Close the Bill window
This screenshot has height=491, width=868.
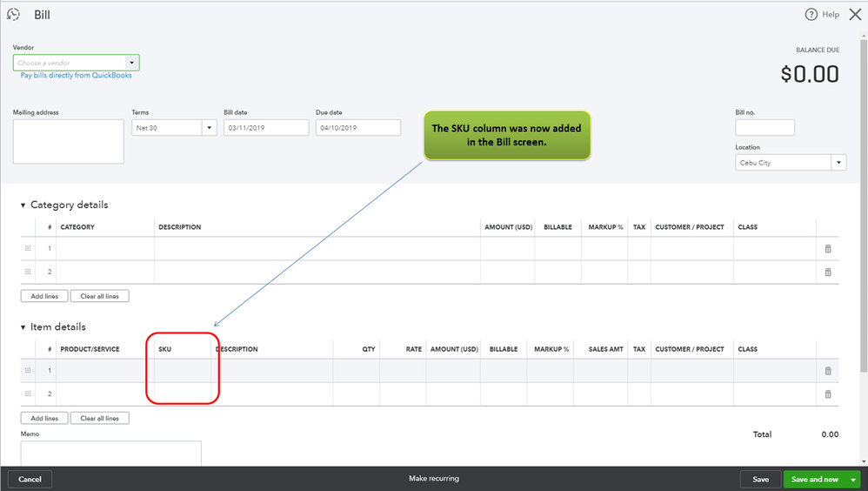coord(855,15)
